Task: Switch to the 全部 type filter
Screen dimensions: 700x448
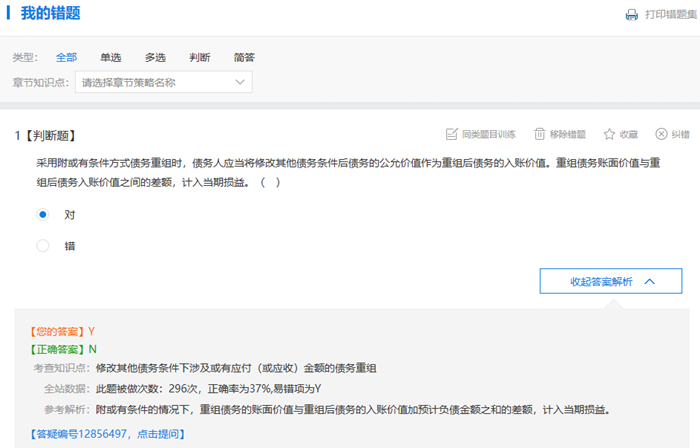Action: [x=67, y=57]
